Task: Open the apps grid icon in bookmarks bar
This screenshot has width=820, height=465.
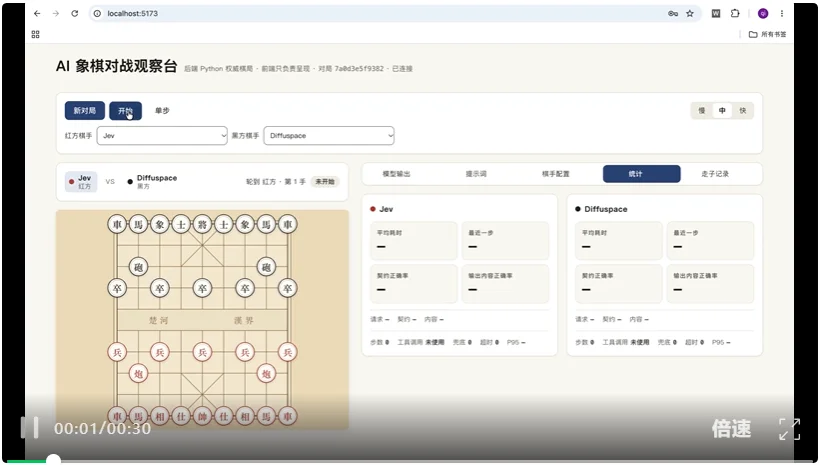Action: click(x=36, y=35)
